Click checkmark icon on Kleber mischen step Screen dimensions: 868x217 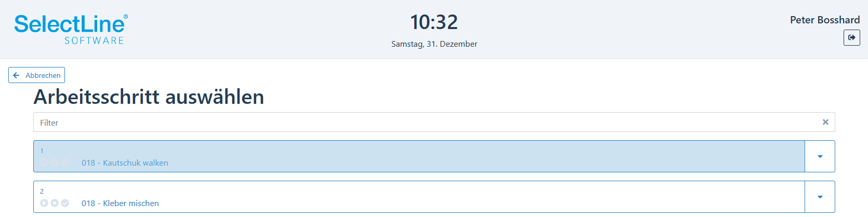tap(65, 203)
